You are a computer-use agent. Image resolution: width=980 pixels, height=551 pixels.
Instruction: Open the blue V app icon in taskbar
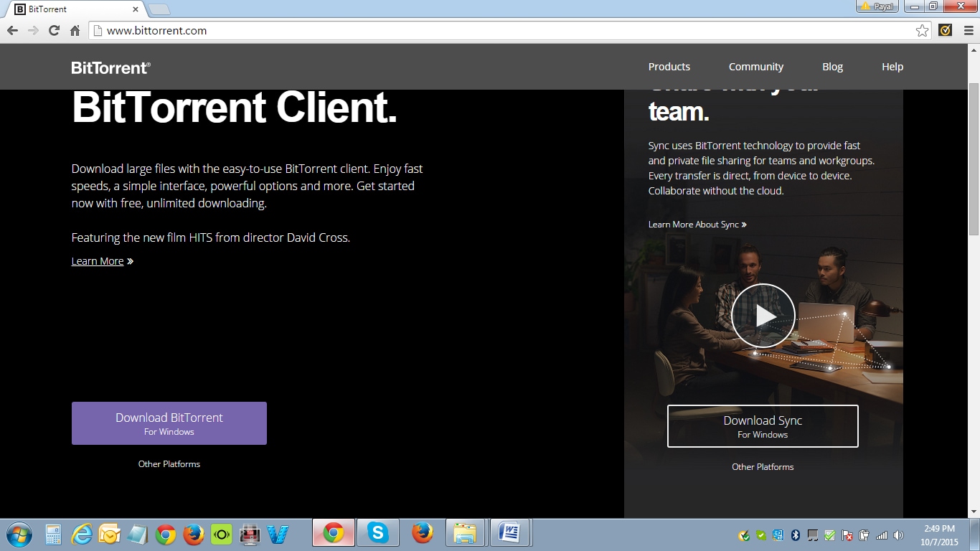277,534
